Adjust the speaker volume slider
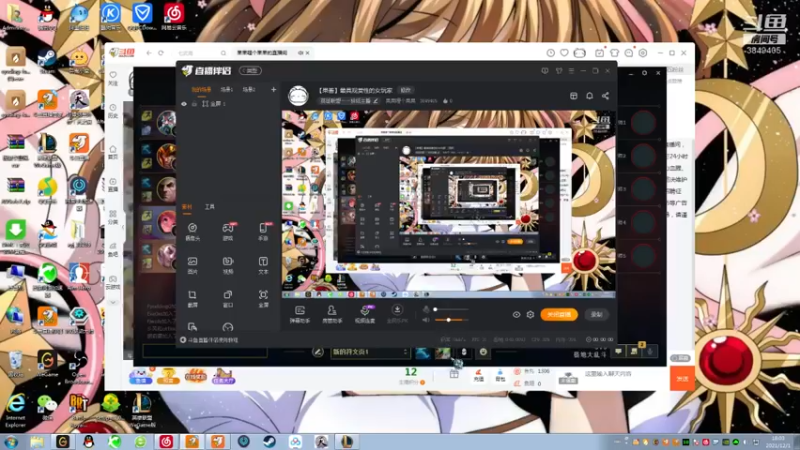This screenshot has height=450, width=800. point(451,320)
